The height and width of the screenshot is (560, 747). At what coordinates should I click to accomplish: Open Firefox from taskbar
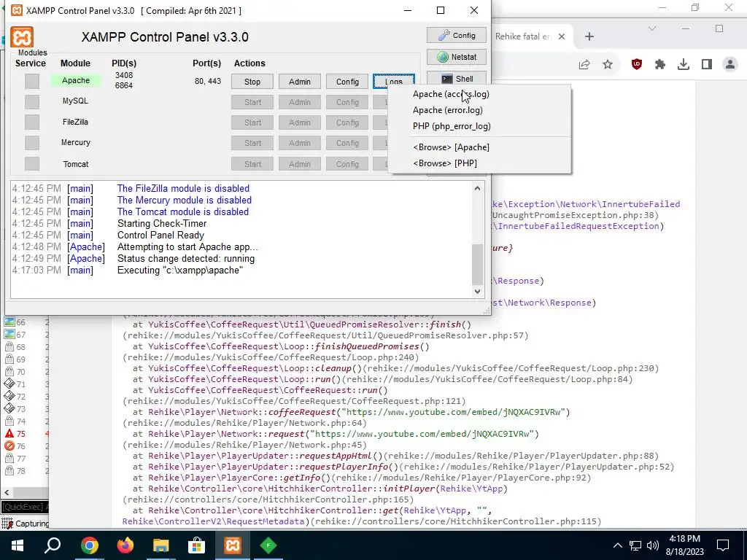click(125, 545)
